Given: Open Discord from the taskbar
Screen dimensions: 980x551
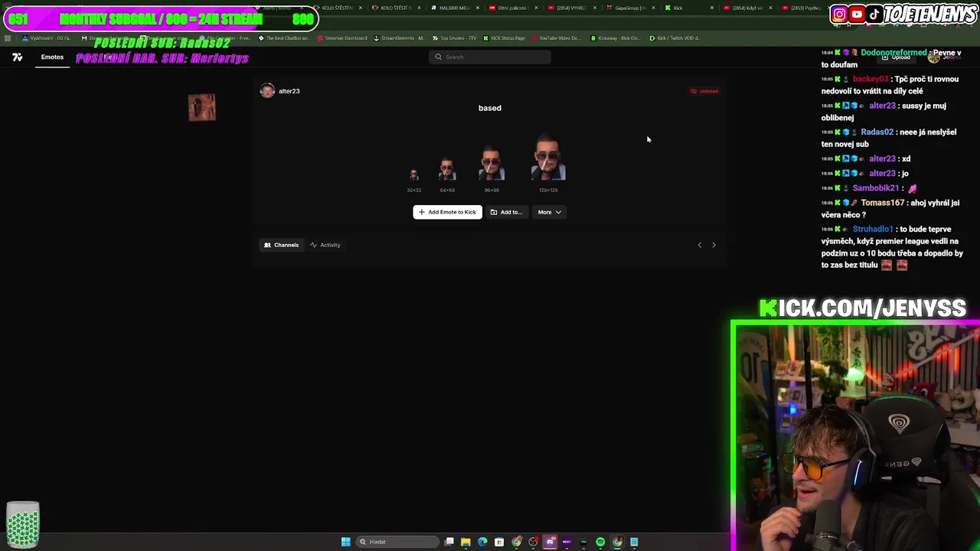Looking at the screenshot, I should [550, 542].
